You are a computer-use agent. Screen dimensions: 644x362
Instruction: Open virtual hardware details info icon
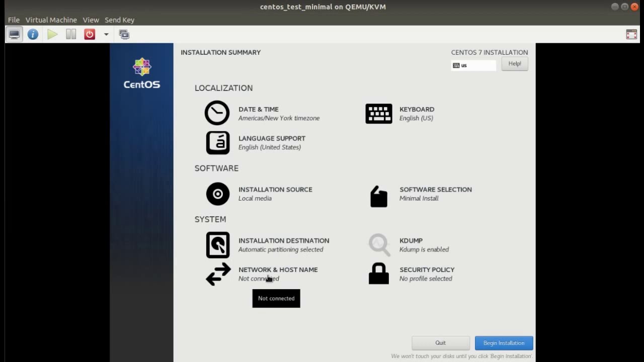click(33, 34)
